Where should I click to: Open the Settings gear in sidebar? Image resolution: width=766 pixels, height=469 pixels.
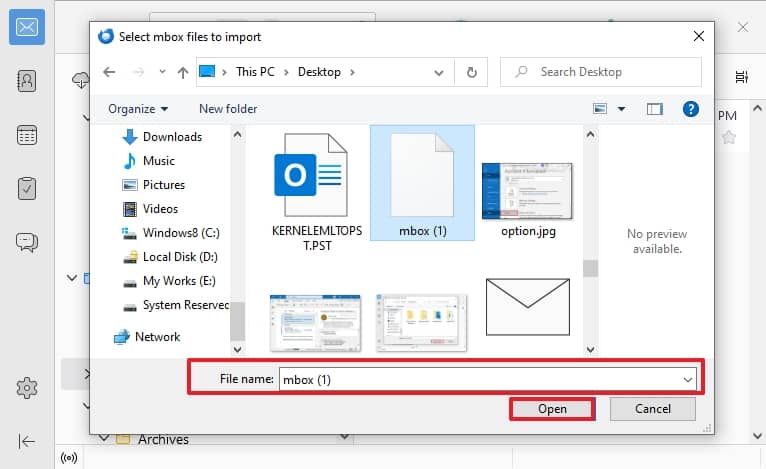[x=27, y=388]
